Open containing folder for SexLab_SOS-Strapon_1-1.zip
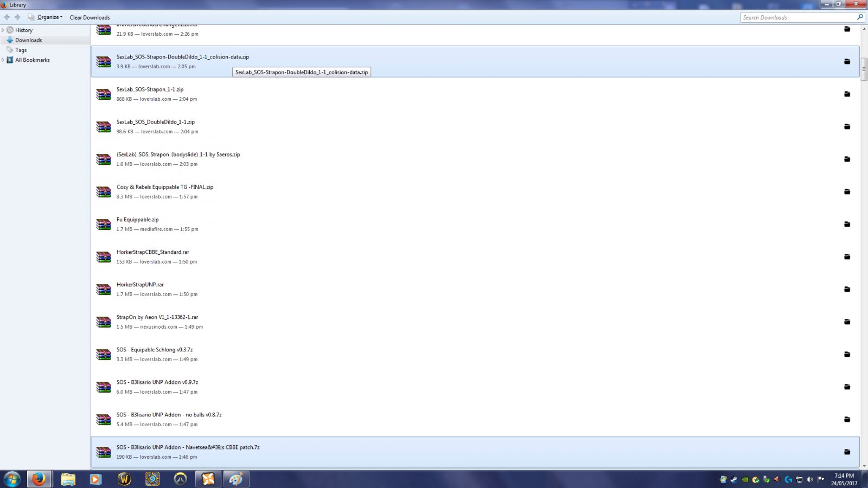868x488 pixels. point(847,94)
